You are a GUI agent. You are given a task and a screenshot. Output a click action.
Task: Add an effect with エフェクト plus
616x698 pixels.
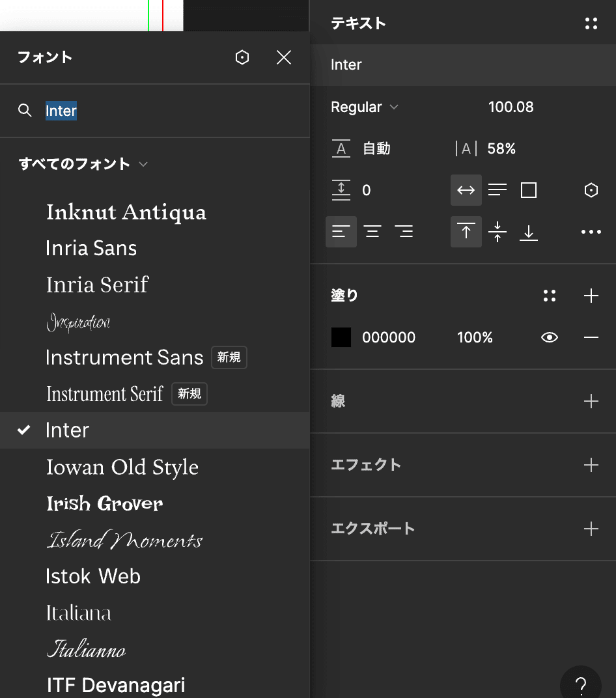591,465
